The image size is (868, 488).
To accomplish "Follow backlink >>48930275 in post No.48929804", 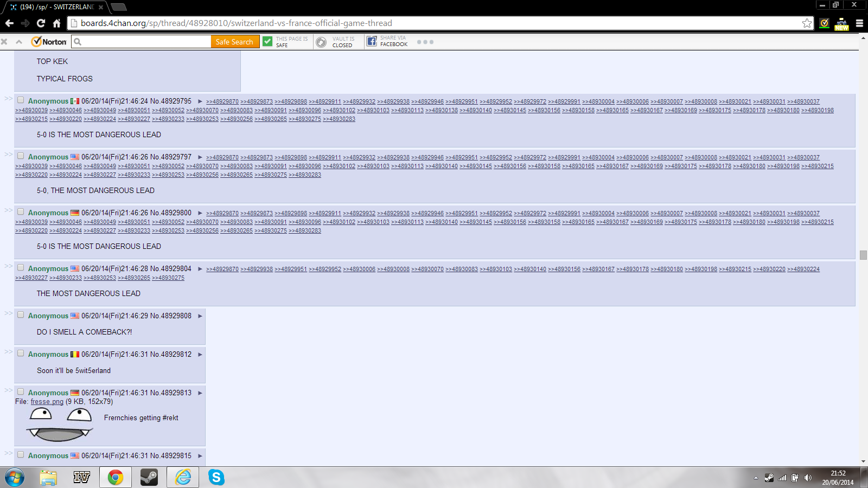I will pos(168,278).
